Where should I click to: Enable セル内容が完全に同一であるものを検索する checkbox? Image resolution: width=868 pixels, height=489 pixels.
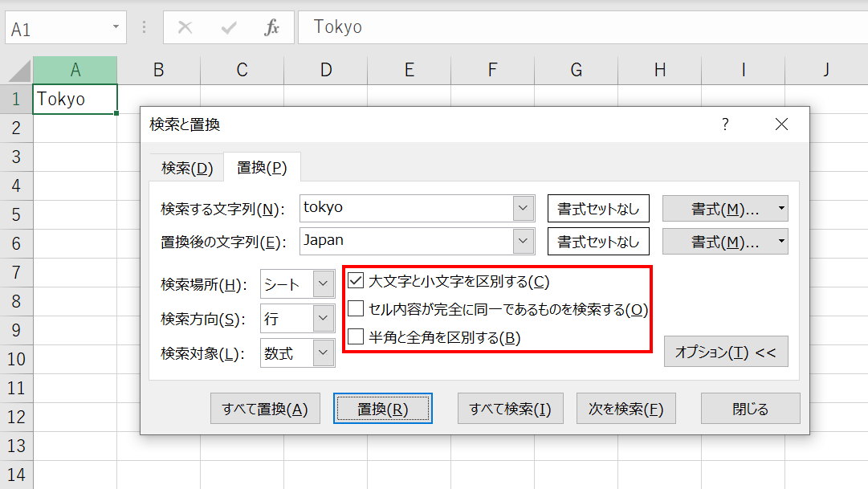(x=356, y=310)
